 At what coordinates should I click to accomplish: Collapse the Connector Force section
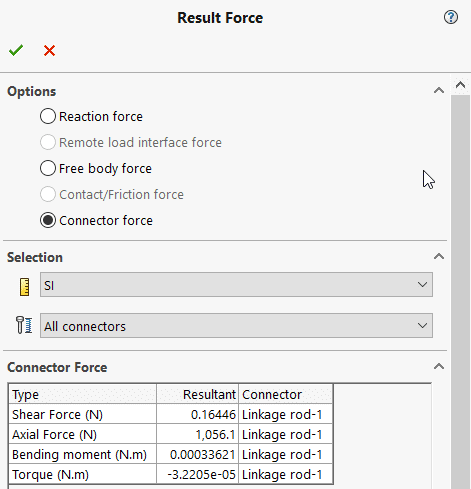[x=439, y=366]
